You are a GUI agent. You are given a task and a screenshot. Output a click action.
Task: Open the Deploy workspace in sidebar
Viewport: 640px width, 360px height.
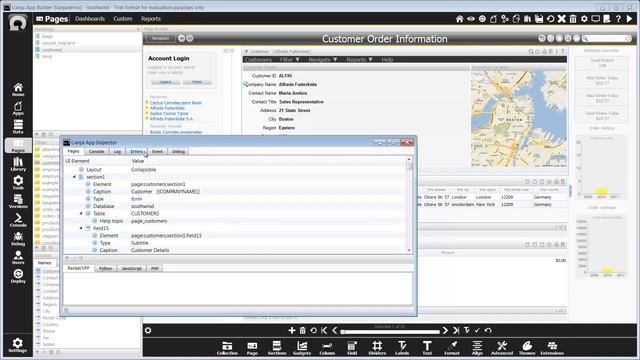tap(18, 276)
